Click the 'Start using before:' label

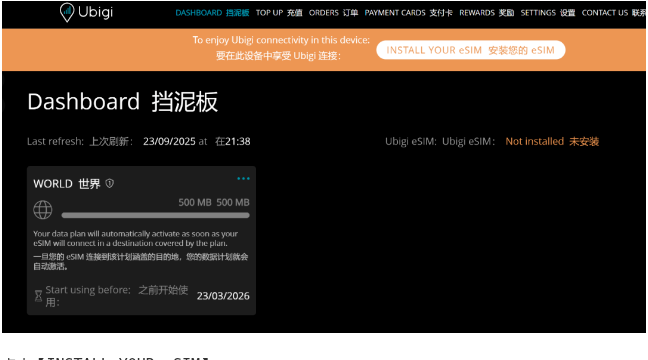click(x=88, y=290)
